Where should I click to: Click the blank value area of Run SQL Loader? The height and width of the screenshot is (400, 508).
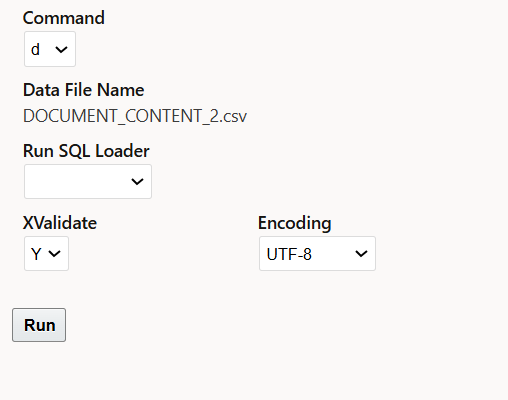pos(77,181)
